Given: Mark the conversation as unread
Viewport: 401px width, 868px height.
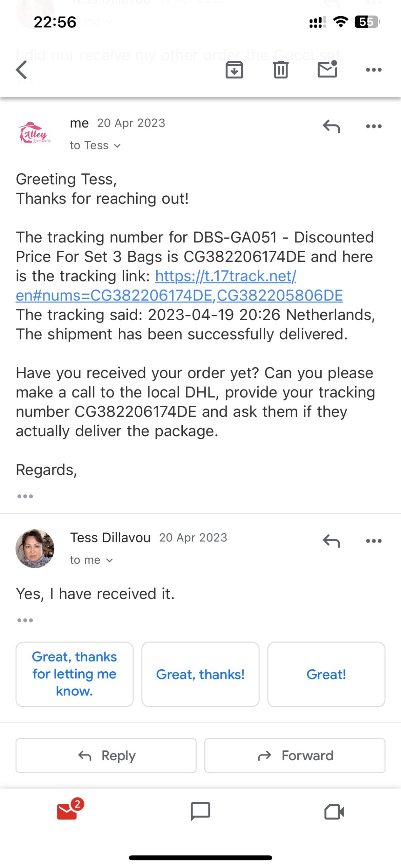Looking at the screenshot, I should 327,70.
